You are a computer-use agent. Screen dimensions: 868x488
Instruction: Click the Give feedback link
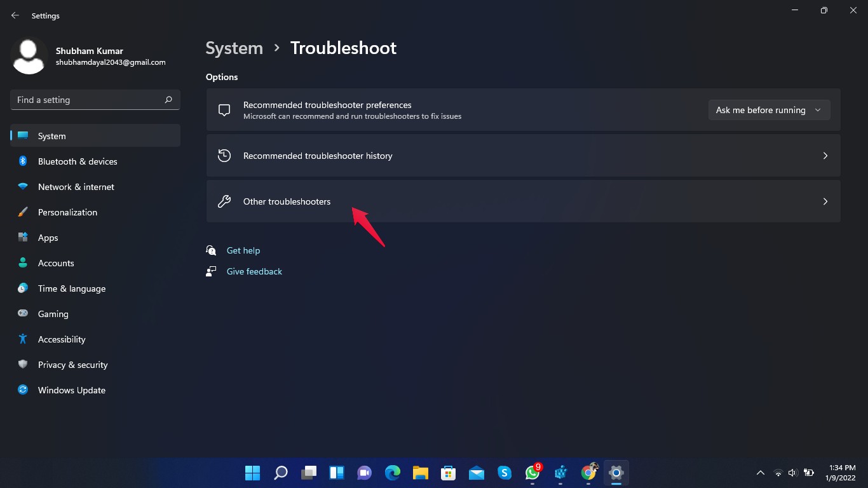click(x=254, y=271)
